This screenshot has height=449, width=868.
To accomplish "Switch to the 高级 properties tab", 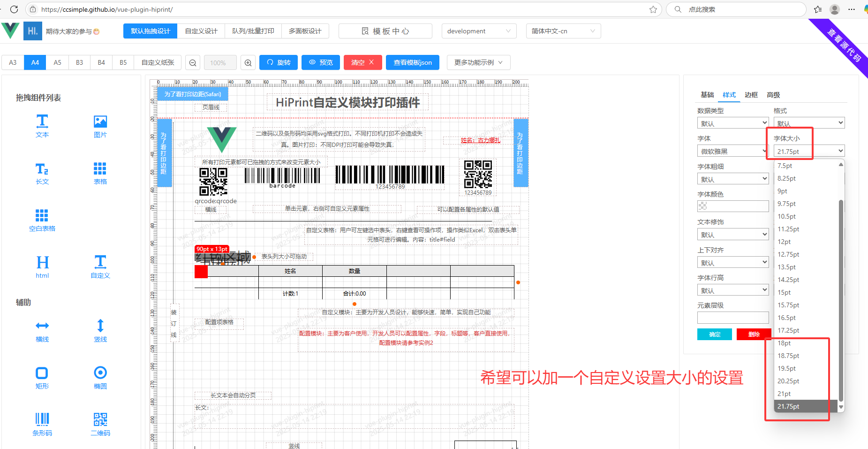I will pos(773,95).
